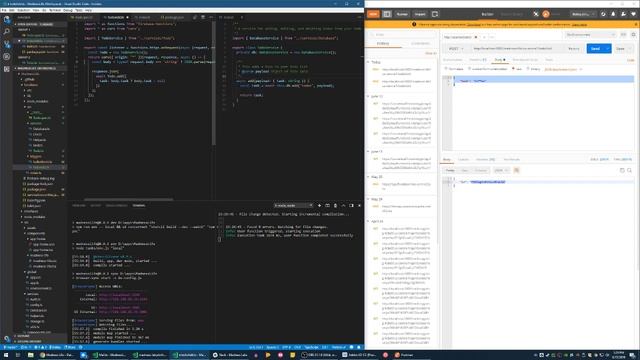Open the terminal selector dropdown in VS Code
The image size is (640, 360).
(293, 205)
